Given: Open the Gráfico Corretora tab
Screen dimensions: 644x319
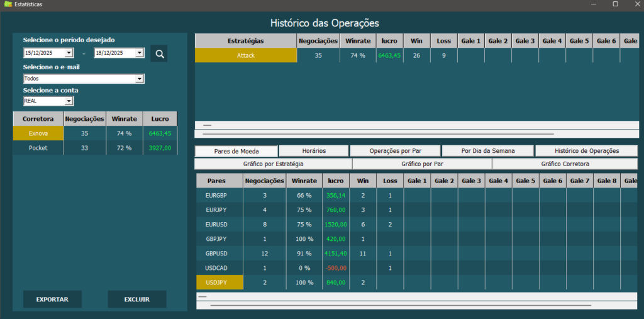Looking at the screenshot, I should click(x=565, y=164).
